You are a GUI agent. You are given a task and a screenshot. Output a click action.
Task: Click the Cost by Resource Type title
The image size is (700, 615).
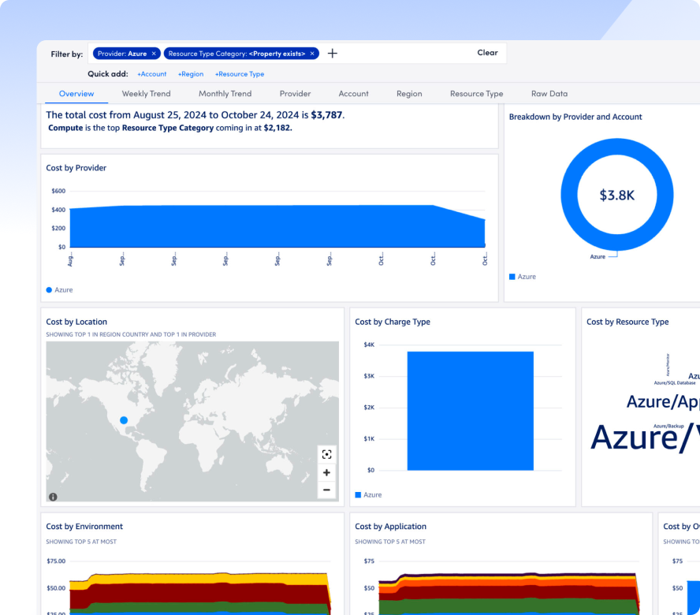point(627,322)
